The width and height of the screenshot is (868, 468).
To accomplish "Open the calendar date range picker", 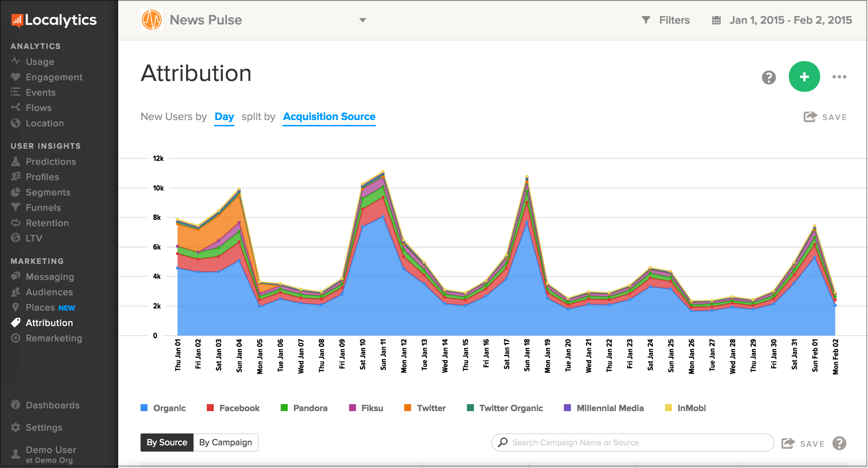I will (x=716, y=20).
